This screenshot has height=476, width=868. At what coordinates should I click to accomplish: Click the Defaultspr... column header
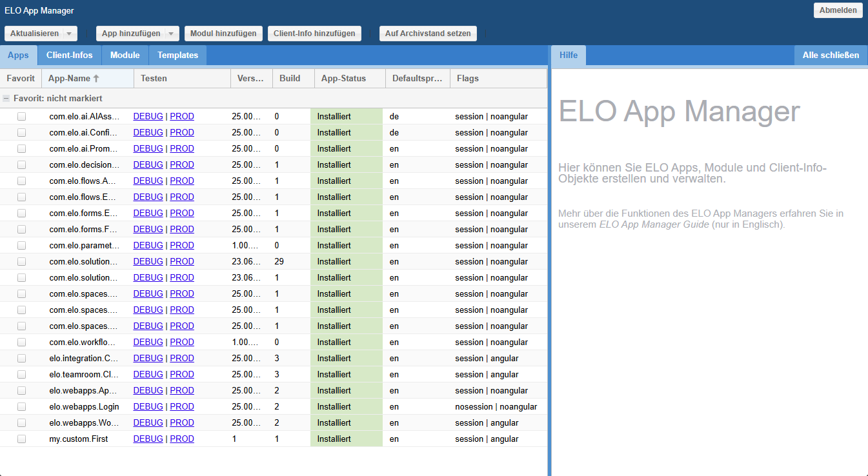tap(418, 79)
